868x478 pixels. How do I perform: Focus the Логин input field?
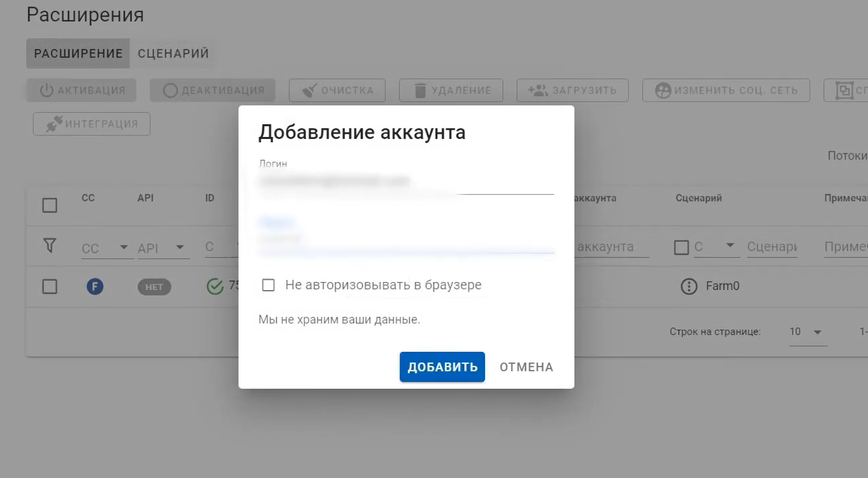click(406, 181)
